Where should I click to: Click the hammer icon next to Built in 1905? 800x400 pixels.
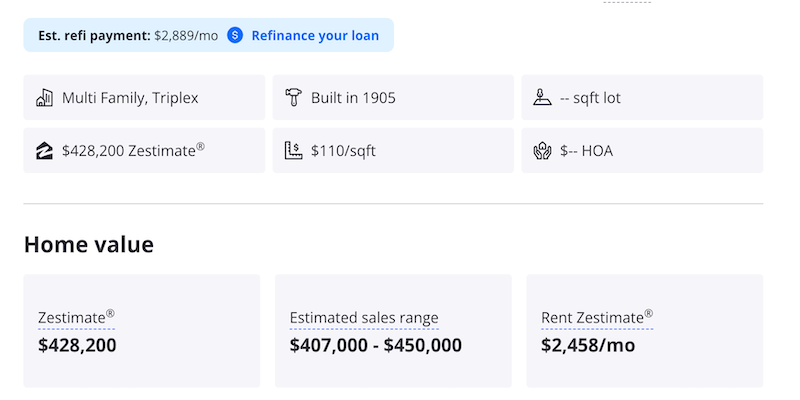point(293,97)
